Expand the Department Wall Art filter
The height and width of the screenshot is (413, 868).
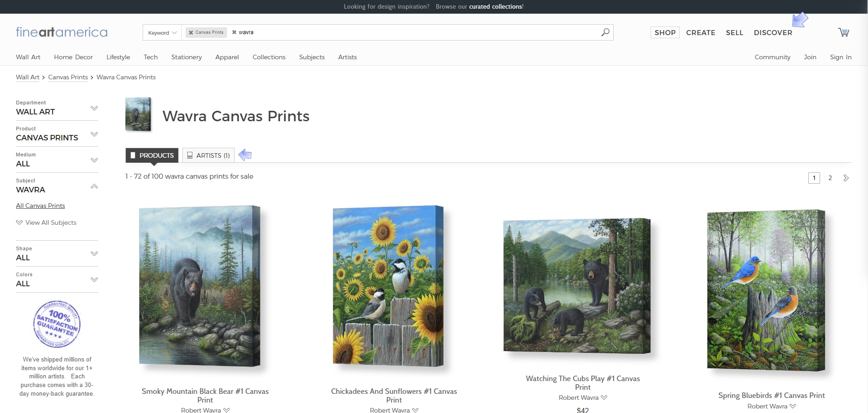tap(57, 108)
